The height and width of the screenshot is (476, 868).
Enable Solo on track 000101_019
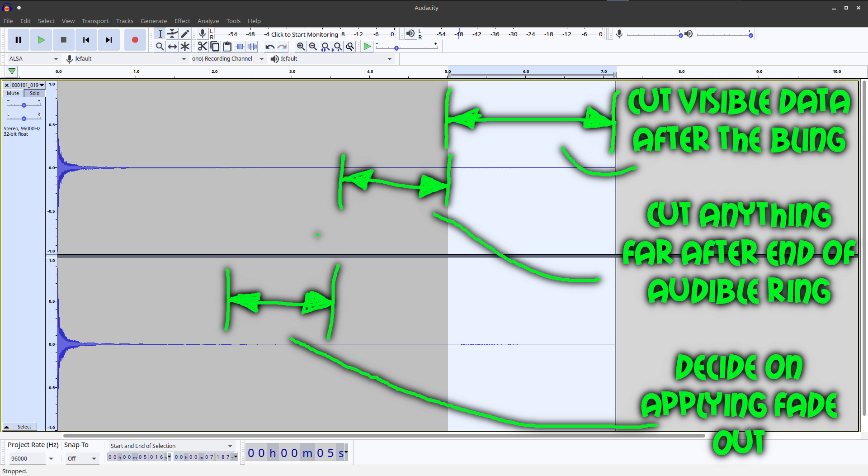(x=34, y=93)
